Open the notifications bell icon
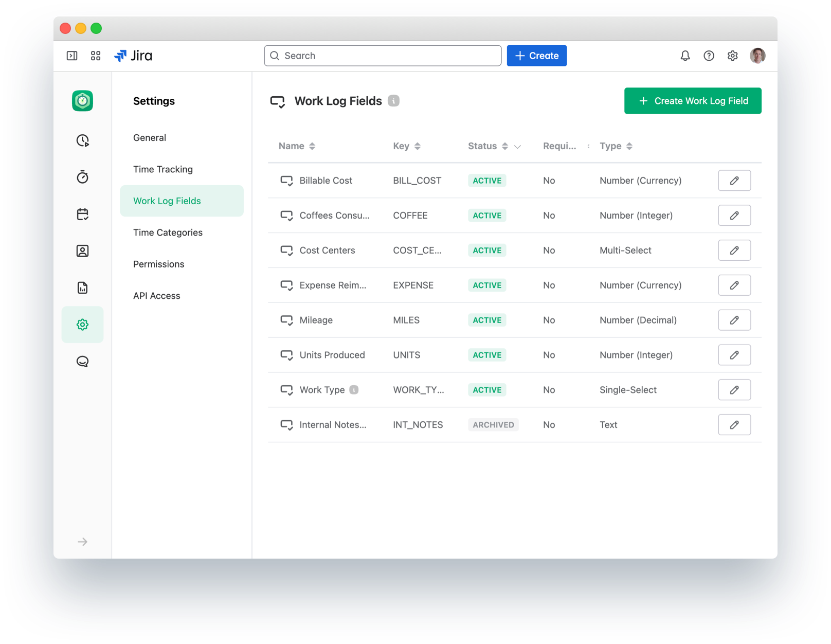Screen dimensions: 831x644 pos(685,56)
